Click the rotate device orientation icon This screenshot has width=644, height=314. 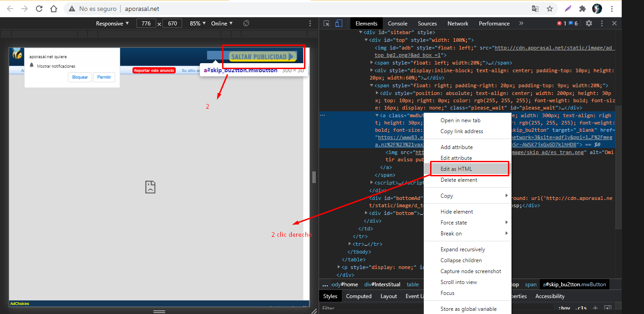pyautogui.click(x=246, y=23)
